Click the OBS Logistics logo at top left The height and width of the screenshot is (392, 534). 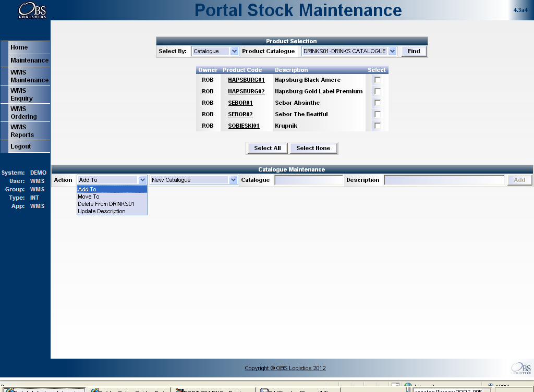pos(32,10)
